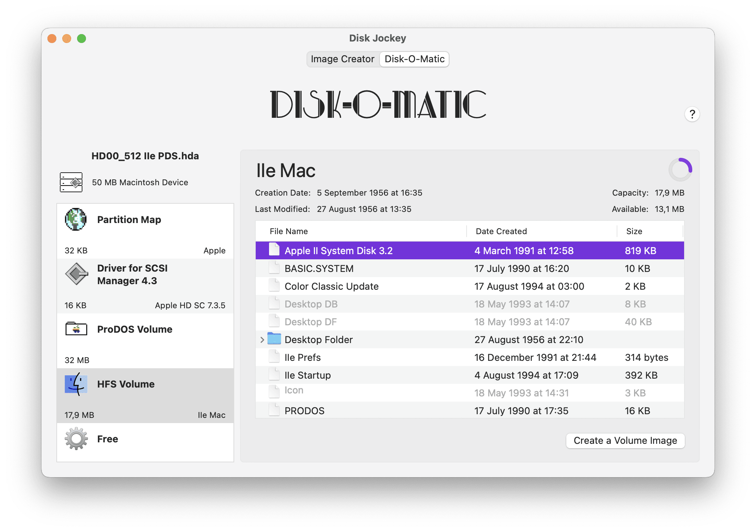Screen dimensions: 756x532
Task: Switch to the Disk-O-Matic tab
Action: [x=414, y=59]
